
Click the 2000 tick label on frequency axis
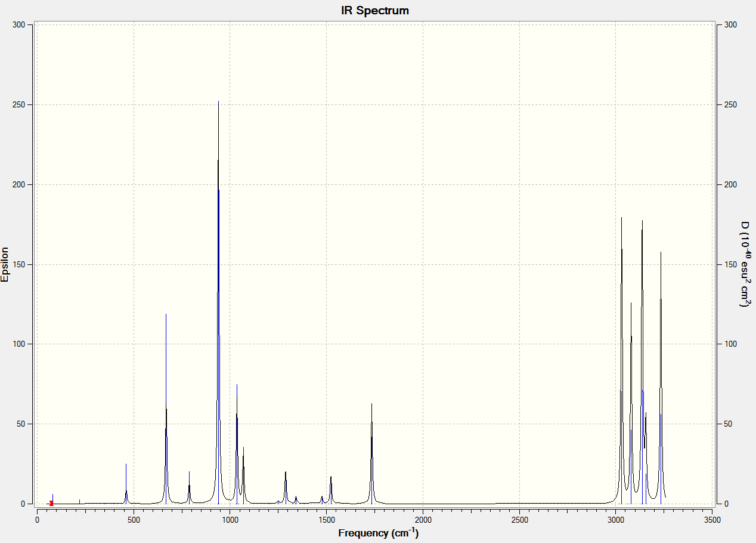tap(423, 520)
